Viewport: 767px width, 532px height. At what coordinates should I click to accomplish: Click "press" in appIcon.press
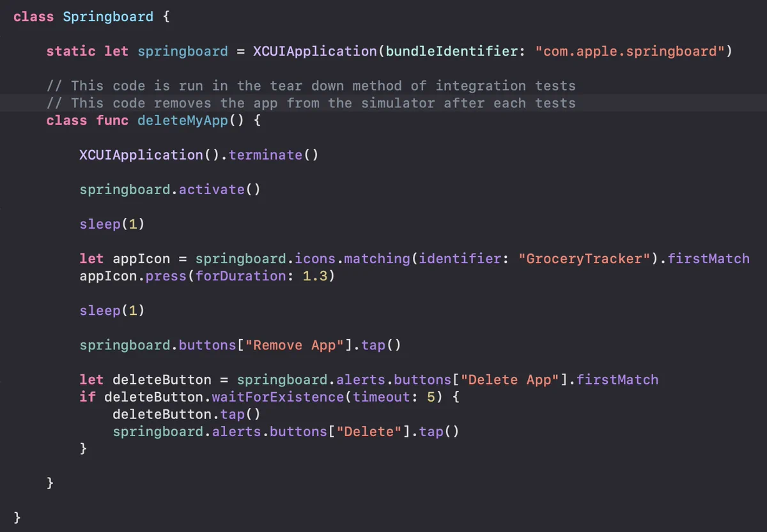click(166, 276)
